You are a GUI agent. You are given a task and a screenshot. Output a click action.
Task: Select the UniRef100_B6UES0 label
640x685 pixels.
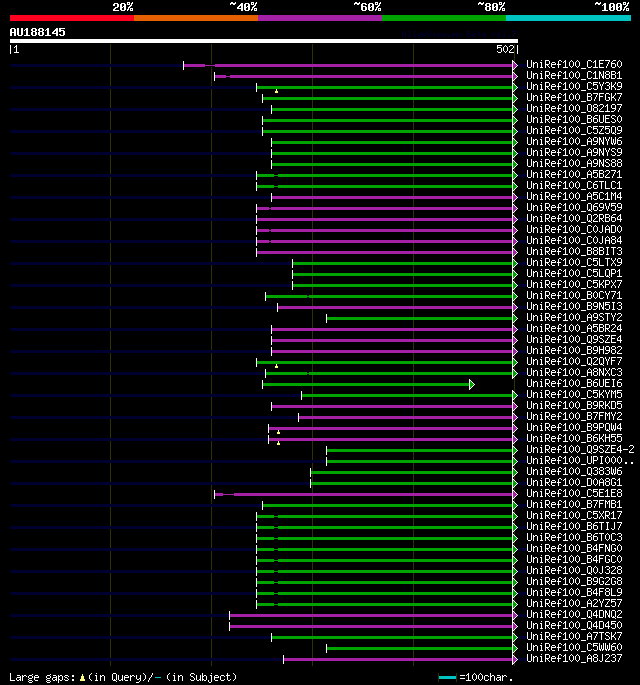tap(574, 119)
